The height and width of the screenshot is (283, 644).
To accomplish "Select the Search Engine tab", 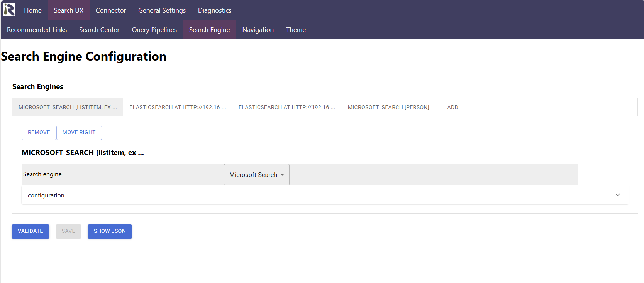I will [210, 30].
